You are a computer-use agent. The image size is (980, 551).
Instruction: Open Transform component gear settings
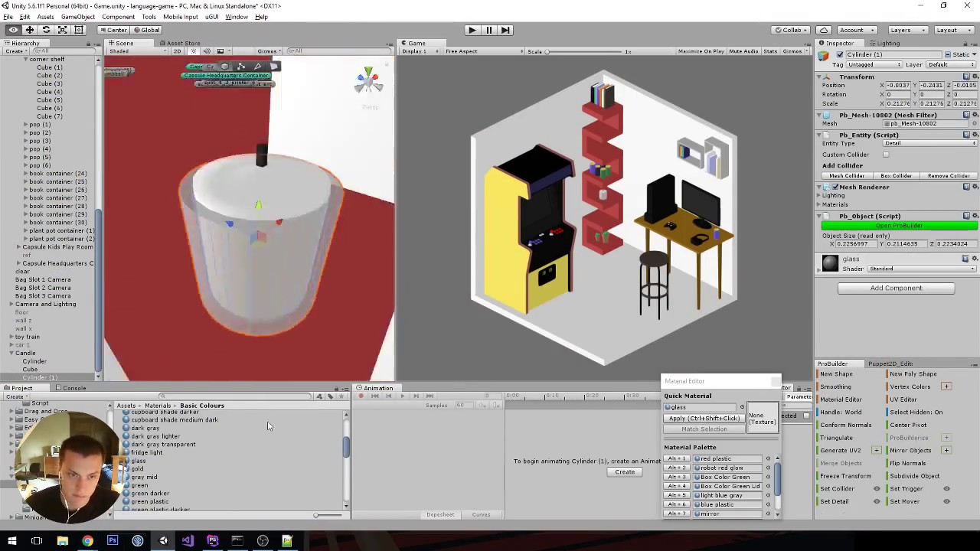click(x=974, y=77)
